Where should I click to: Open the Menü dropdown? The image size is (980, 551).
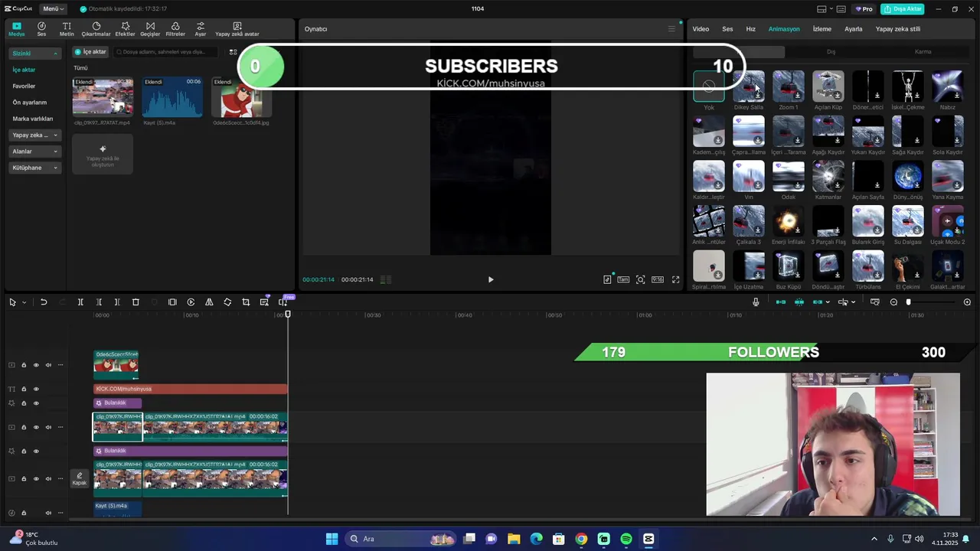53,8
